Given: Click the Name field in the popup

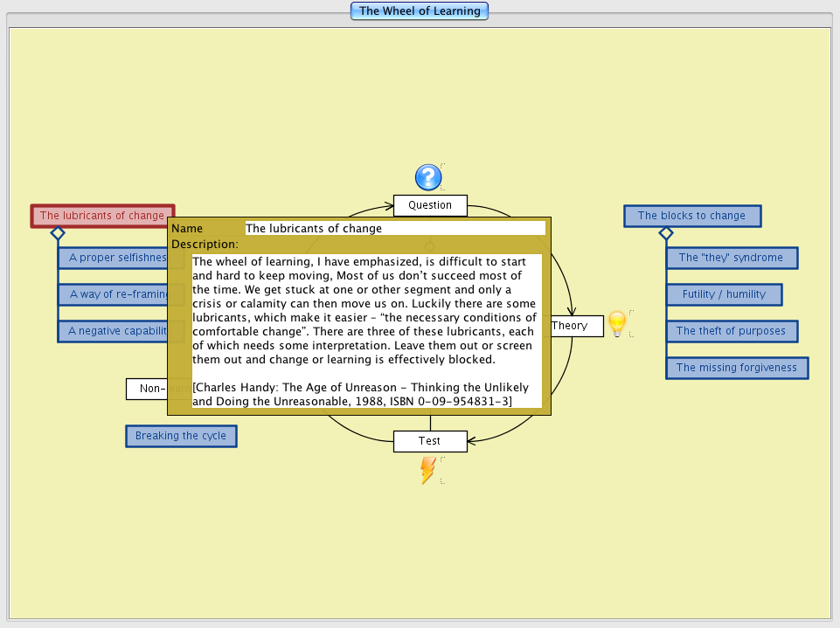Looking at the screenshot, I should (394, 229).
